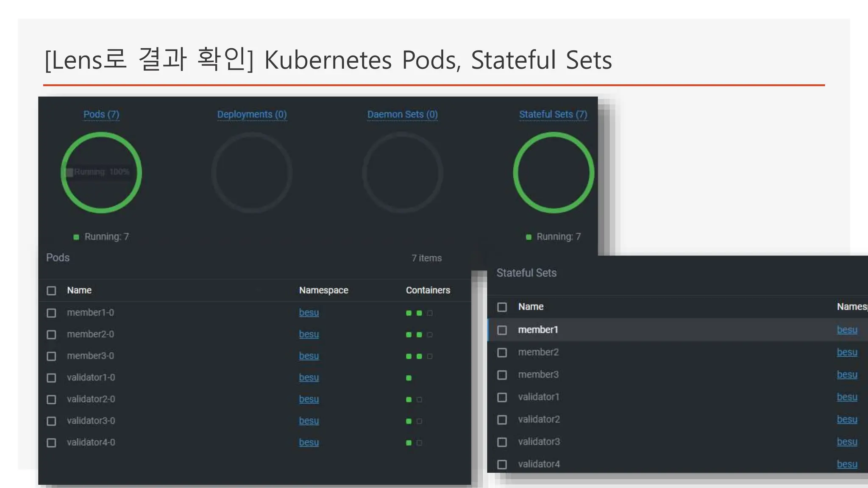Open the Stateful Sets (7) tab
The image size is (868, 488).
pos(553,114)
